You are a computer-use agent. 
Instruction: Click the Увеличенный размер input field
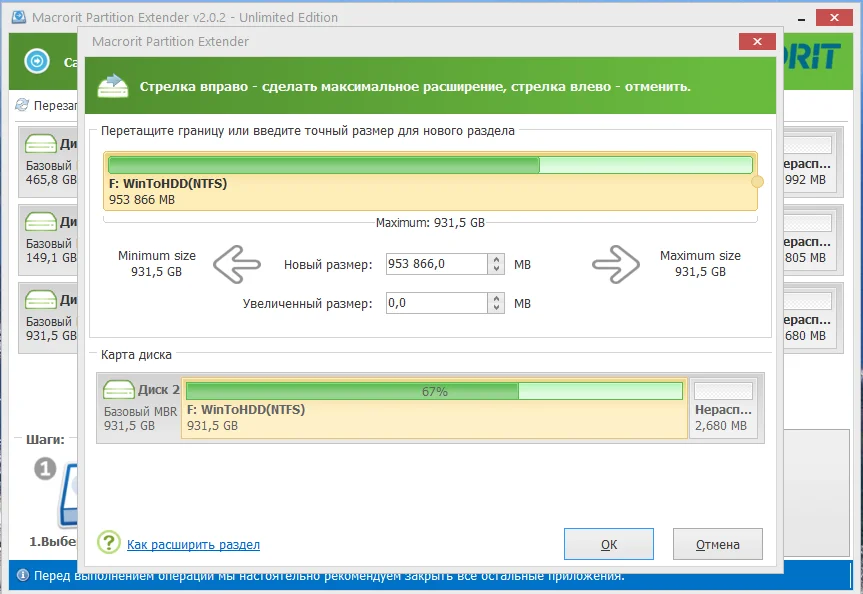436,303
